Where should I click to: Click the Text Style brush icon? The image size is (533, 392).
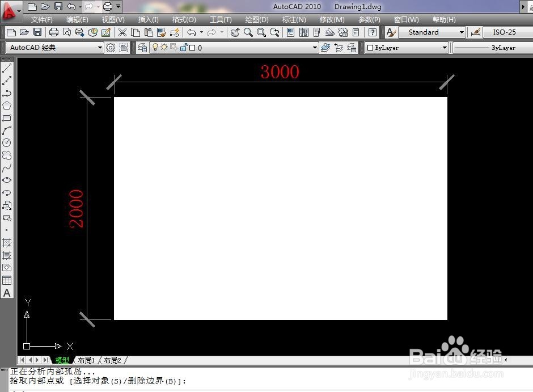click(x=391, y=32)
